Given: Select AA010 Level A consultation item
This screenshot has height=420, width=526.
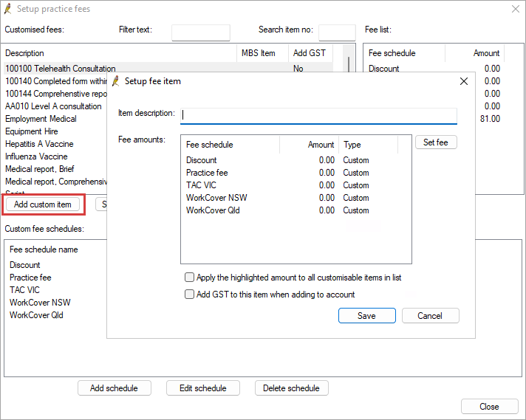Looking at the screenshot, I should tap(54, 106).
